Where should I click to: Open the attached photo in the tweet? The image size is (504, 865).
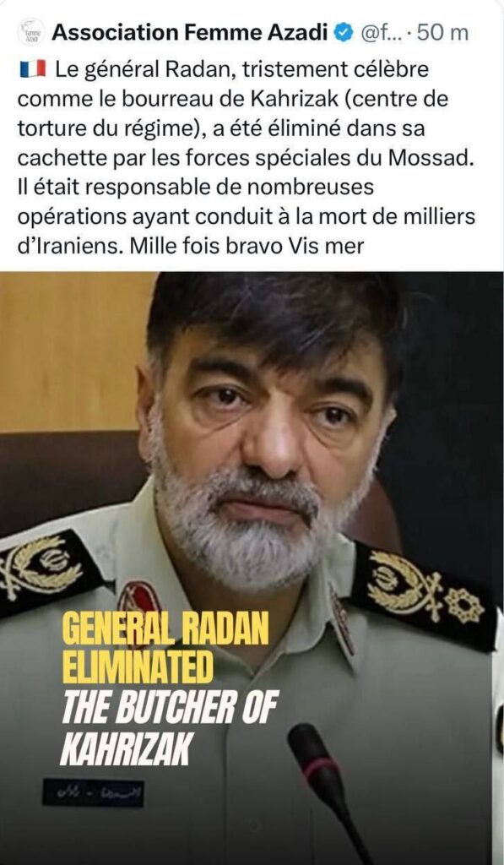click(x=252, y=569)
